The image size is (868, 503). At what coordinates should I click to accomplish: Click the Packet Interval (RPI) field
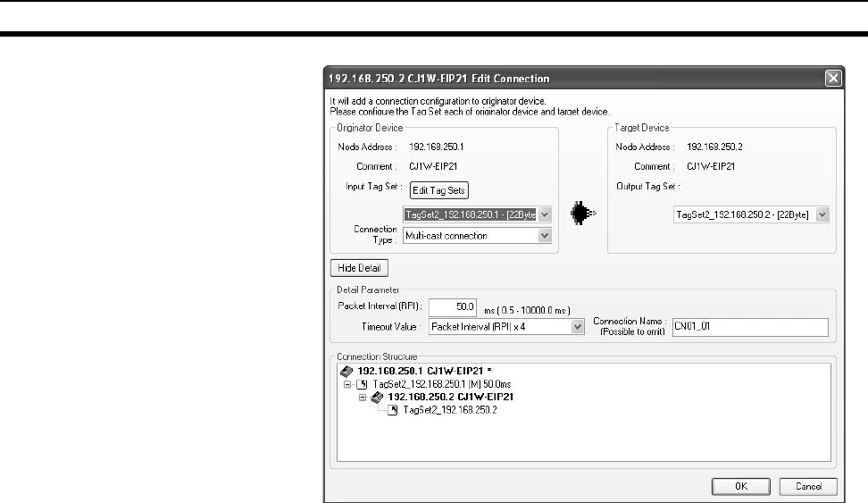point(452,307)
